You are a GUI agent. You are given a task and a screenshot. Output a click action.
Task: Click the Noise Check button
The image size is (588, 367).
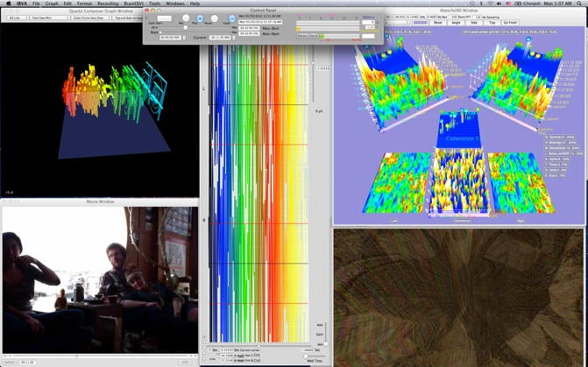tap(308, 36)
